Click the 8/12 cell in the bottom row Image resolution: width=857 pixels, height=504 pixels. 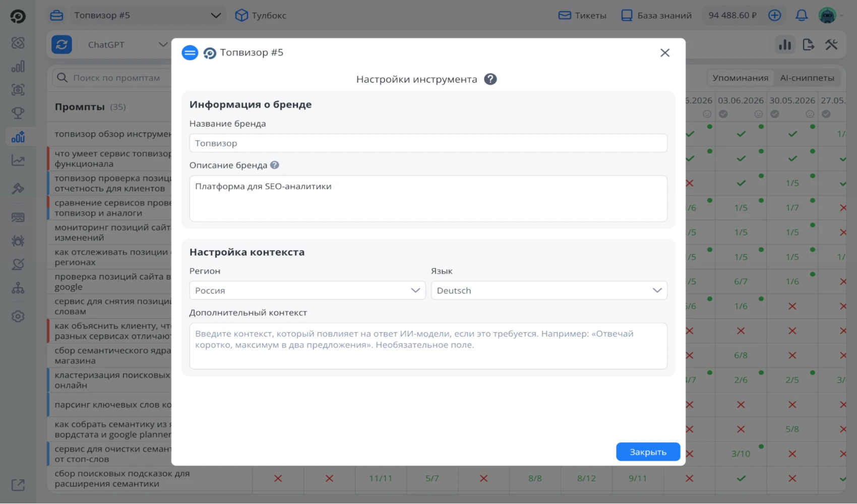coord(586,478)
